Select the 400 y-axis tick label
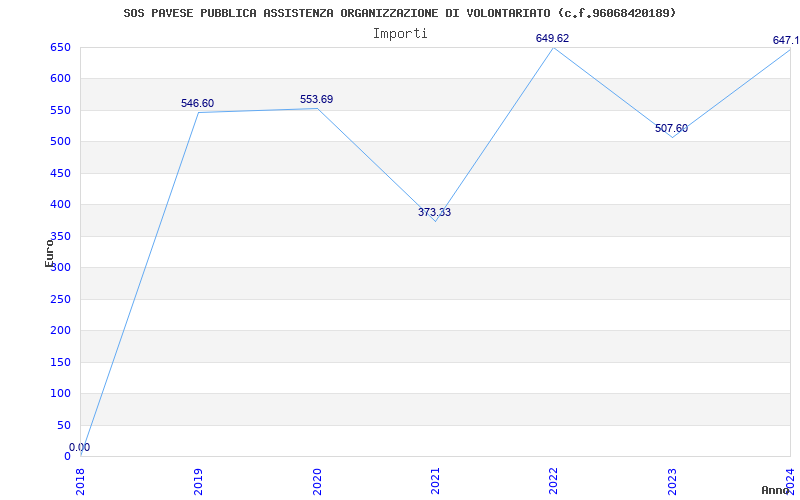800x500 pixels. 60,205
